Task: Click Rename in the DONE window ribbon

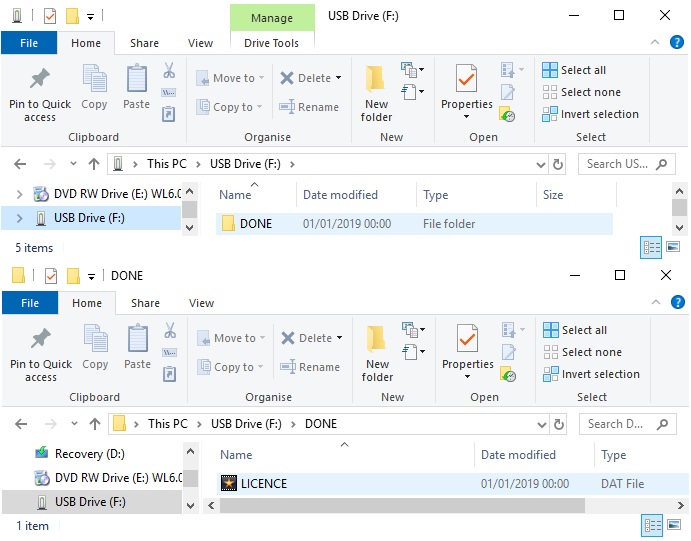Action: [x=310, y=367]
